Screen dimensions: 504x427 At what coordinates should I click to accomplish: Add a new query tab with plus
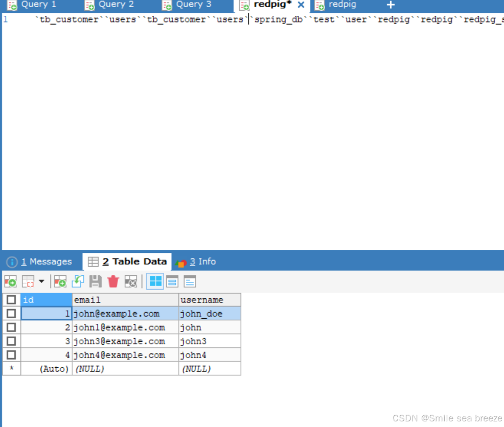[391, 5]
